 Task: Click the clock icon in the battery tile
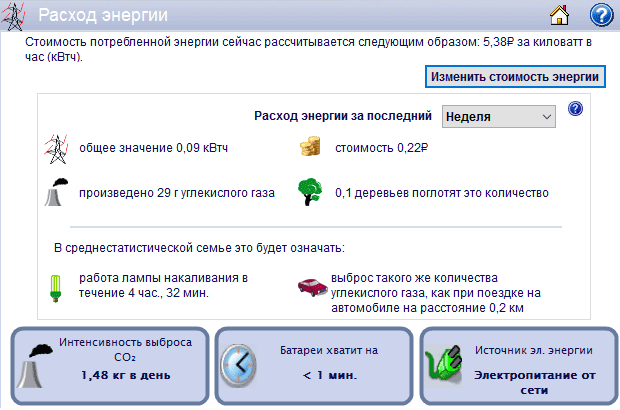[238, 366]
